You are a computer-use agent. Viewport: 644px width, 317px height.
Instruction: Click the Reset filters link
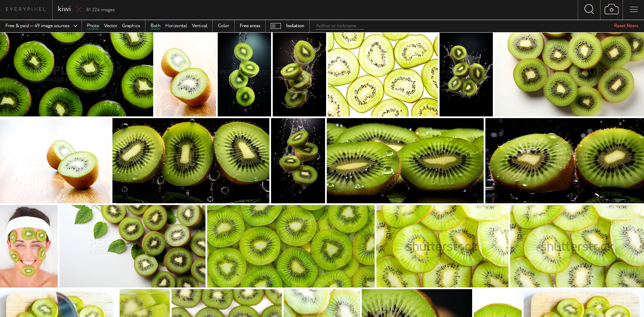[626, 26]
